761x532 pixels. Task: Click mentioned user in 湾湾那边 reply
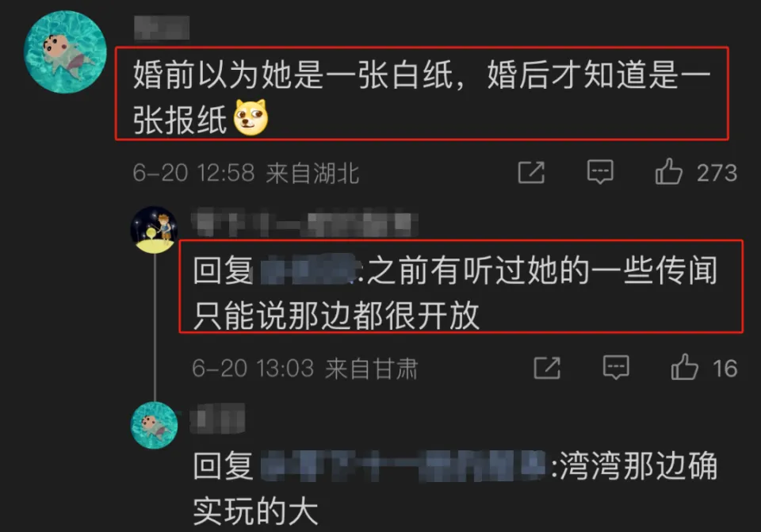pyautogui.click(x=403, y=465)
